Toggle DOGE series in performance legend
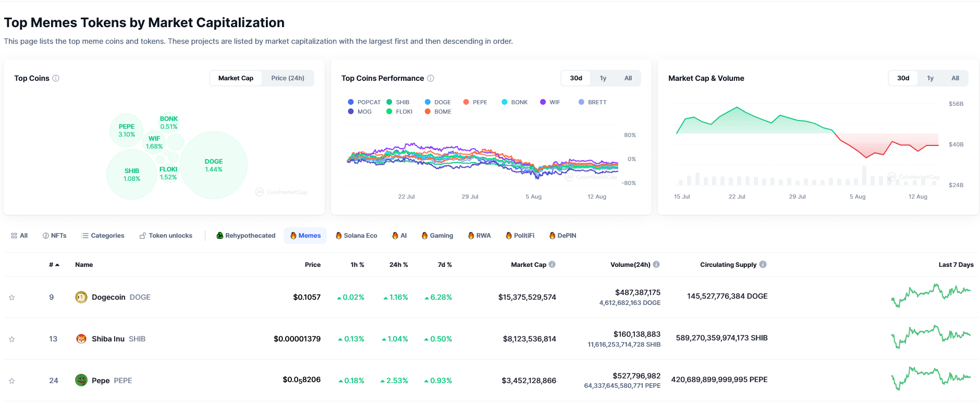This screenshot has height=404, width=980. click(x=438, y=102)
